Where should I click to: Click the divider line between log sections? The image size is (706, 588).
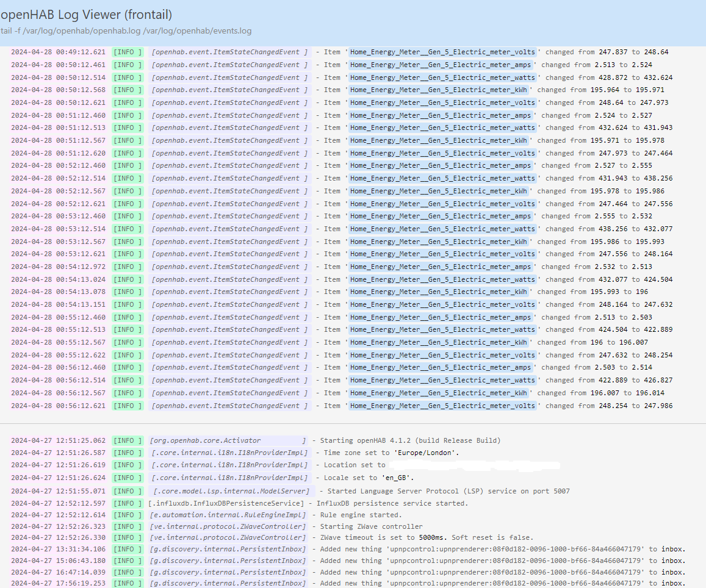[x=353, y=423]
